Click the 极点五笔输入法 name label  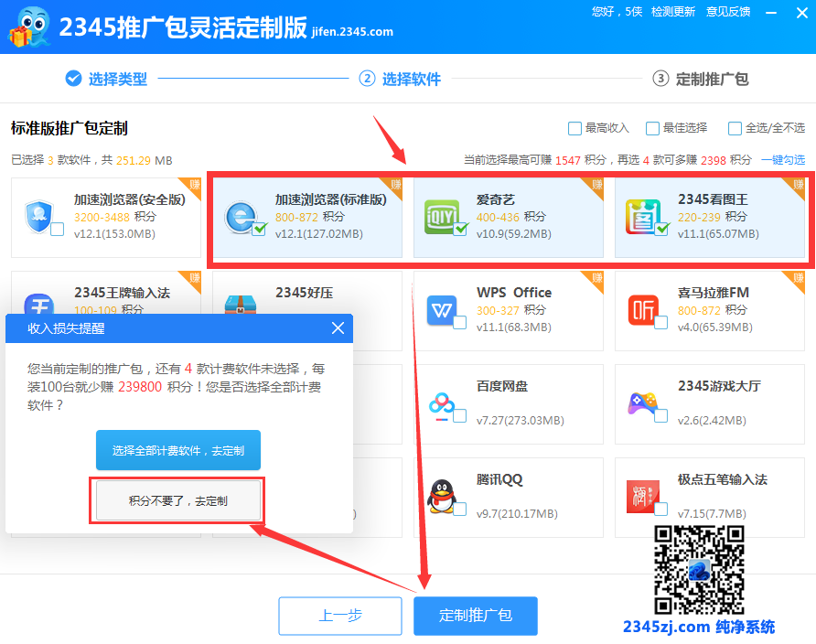click(x=723, y=479)
